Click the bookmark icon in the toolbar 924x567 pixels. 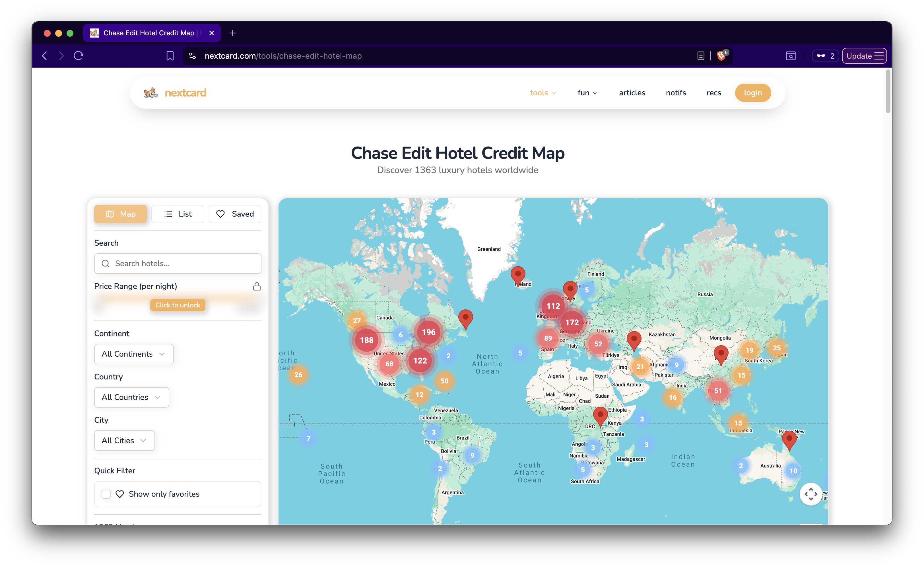pos(170,56)
